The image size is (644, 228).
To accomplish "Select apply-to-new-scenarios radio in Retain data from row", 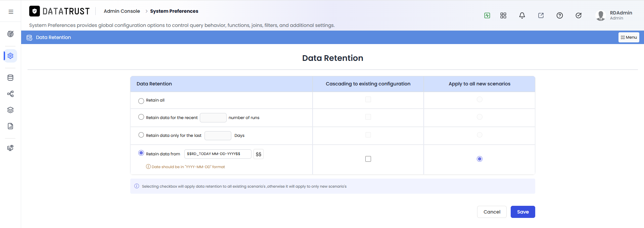I will [x=479, y=159].
